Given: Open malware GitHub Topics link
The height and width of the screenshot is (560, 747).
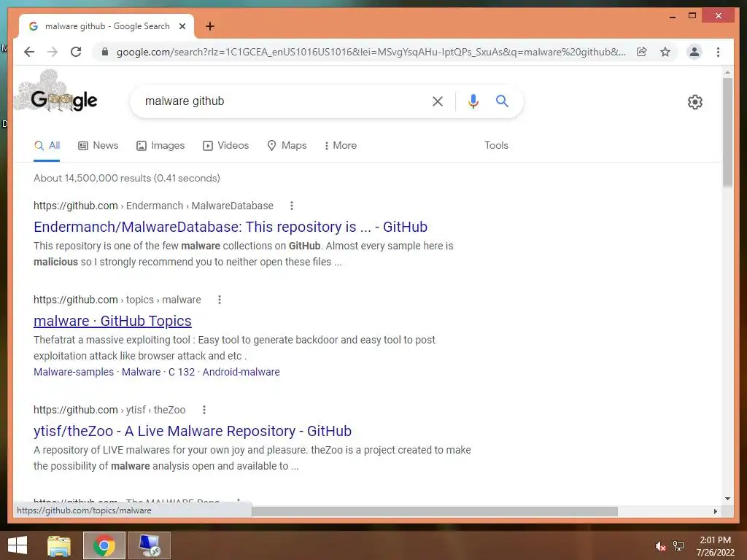Looking at the screenshot, I should (112, 321).
